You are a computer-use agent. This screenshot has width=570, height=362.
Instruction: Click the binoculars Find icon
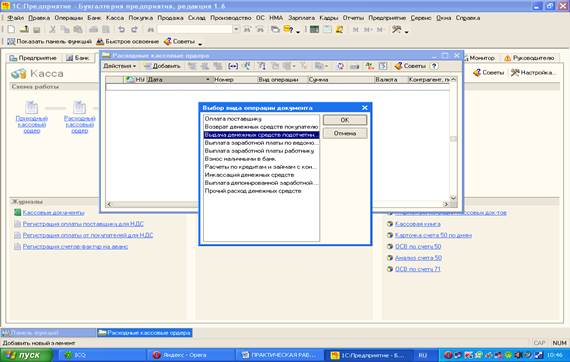[x=150, y=29]
